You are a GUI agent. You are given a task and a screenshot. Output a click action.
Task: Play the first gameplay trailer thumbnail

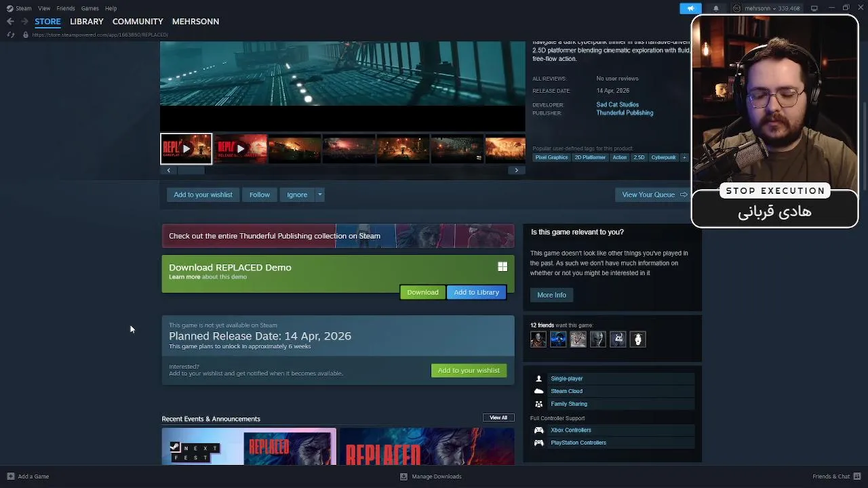click(x=186, y=148)
